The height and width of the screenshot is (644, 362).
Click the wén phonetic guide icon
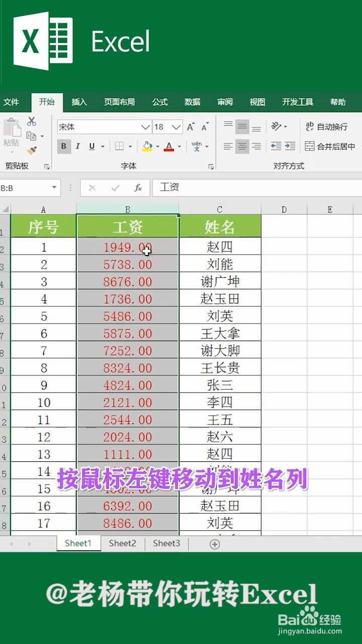(x=196, y=146)
